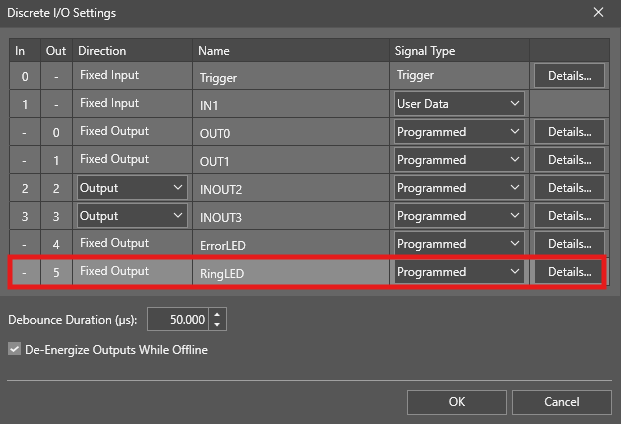Open RingLED Signal Type dropdown
Image resolution: width=621 pixels, height=424 pixels.
point(459,272)
